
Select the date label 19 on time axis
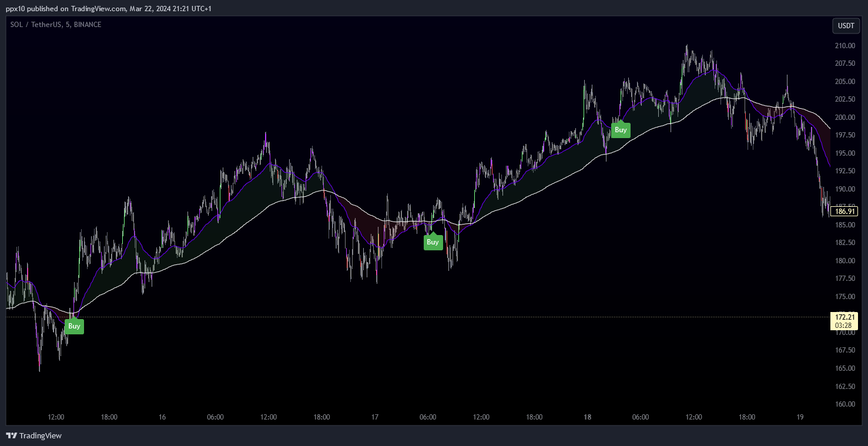[x=800, y=417]
